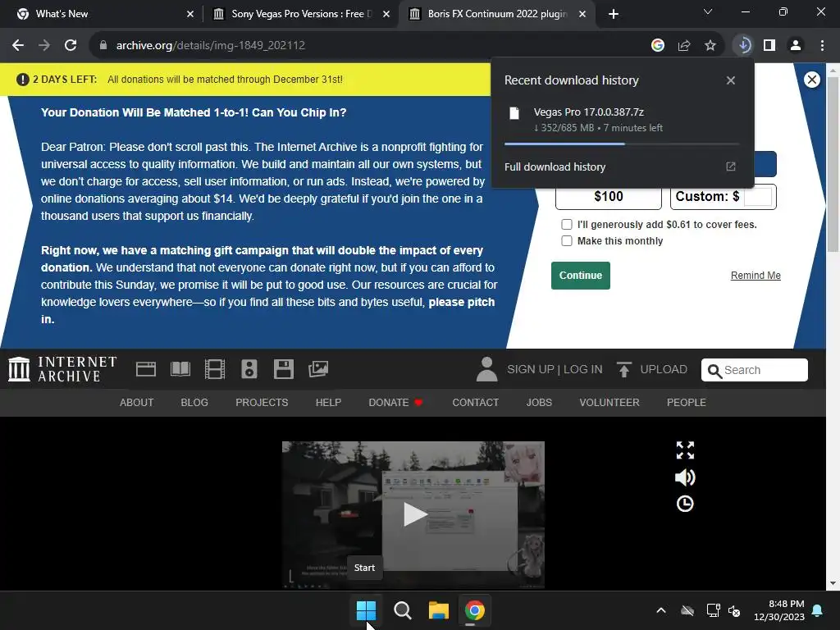Image resolution: width=840 pixels, height=630 pixels.
Task: Open the Chrome three-dot menu
Action: point(822,46)
